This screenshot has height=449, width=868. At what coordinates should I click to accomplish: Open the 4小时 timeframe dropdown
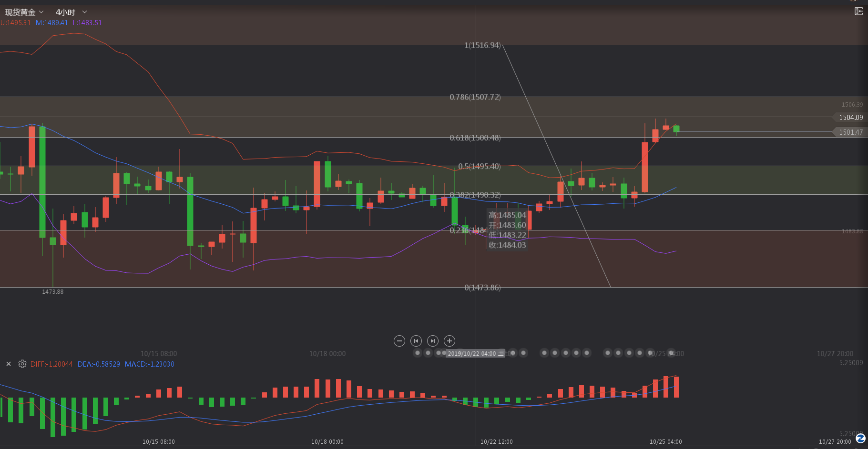coord(71,12)
